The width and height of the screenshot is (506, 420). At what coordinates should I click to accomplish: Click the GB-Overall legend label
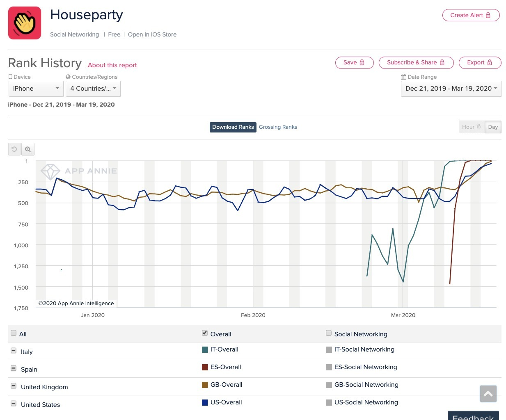coord(226,385)
